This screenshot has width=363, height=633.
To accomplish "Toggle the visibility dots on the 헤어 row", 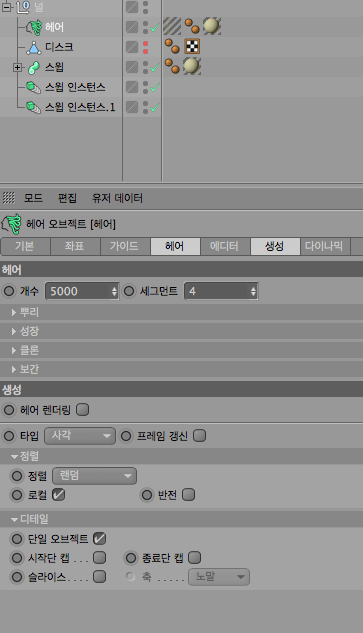I will coord(145,27).
